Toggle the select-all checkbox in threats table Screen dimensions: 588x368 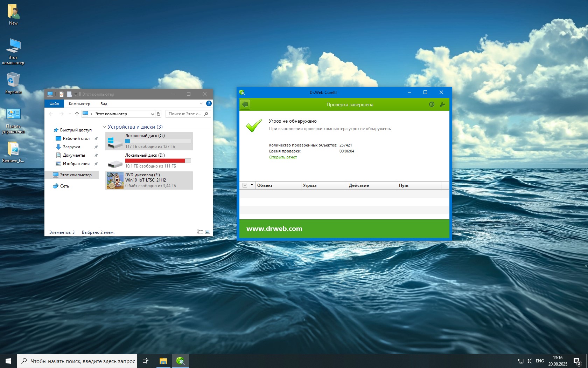click(x=245, y=185)
